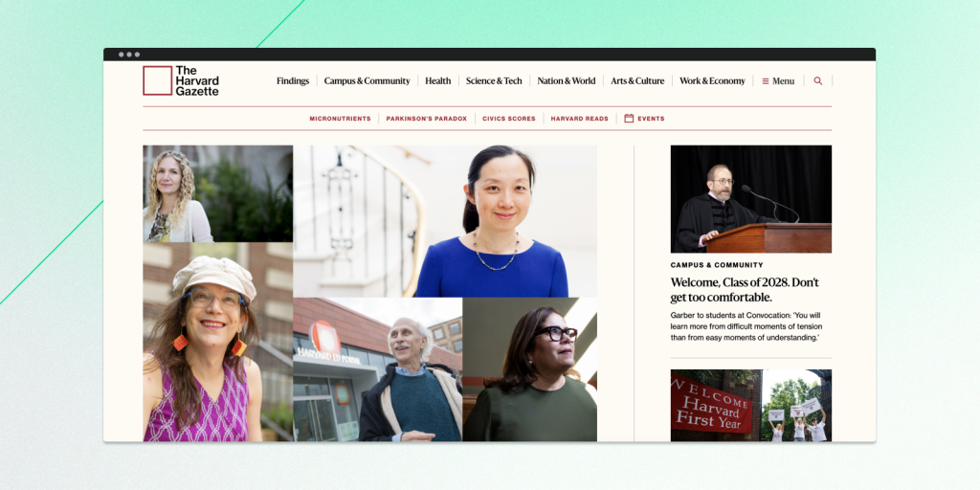Open the Parkinson's Paradox link

426,119
